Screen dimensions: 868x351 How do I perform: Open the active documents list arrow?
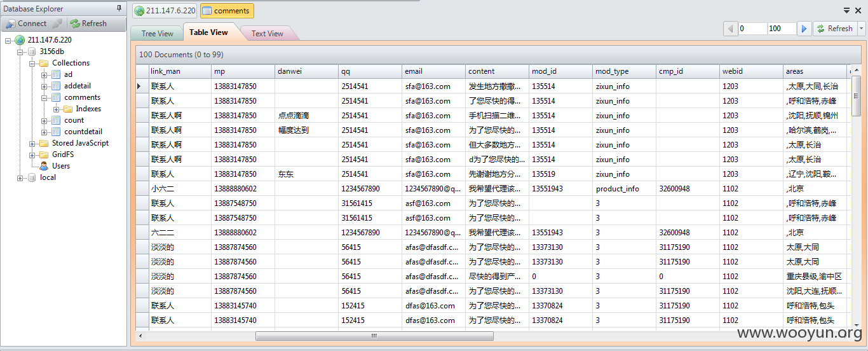coord(847,10)
